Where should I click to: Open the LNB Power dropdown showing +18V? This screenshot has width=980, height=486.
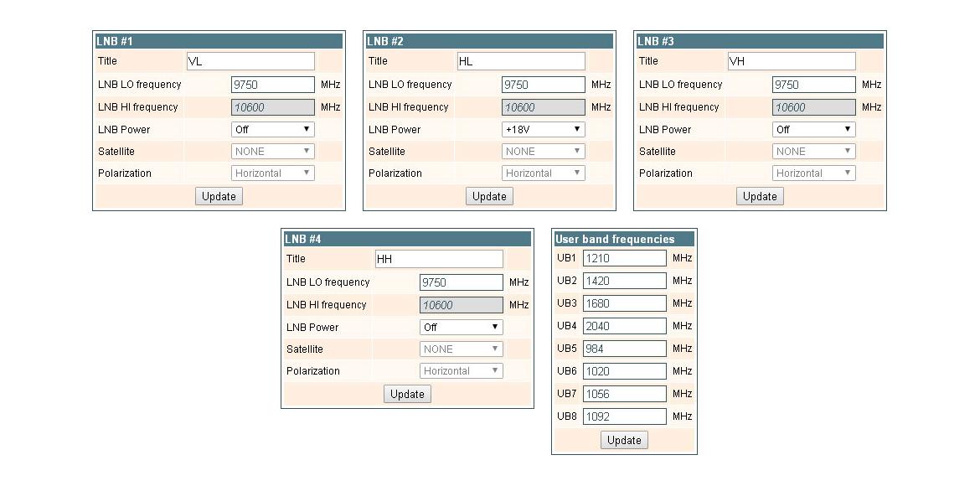tap(543, 129)
